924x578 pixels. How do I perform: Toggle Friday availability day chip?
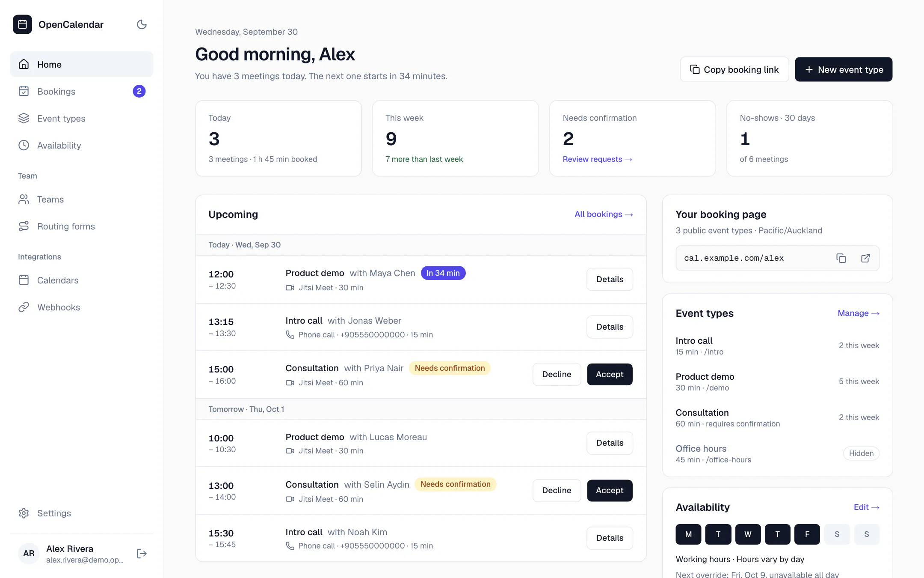point(807,534)
